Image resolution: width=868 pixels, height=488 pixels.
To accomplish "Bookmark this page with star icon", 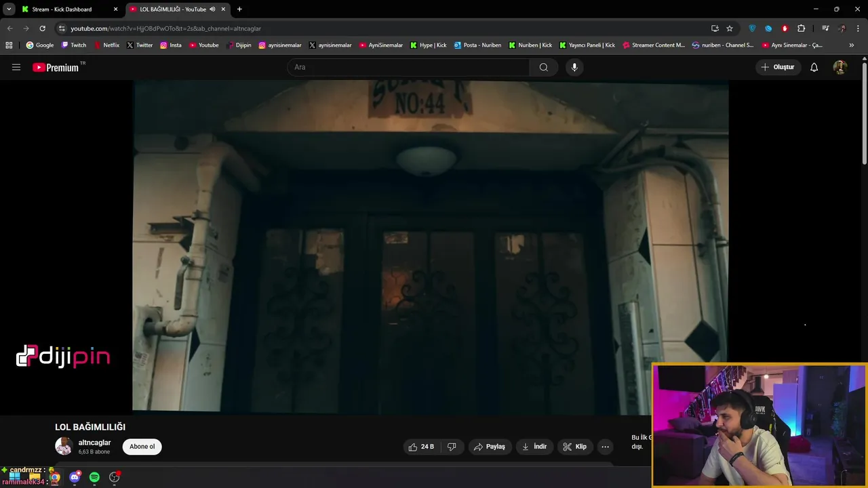I will (x=730, y=28).
